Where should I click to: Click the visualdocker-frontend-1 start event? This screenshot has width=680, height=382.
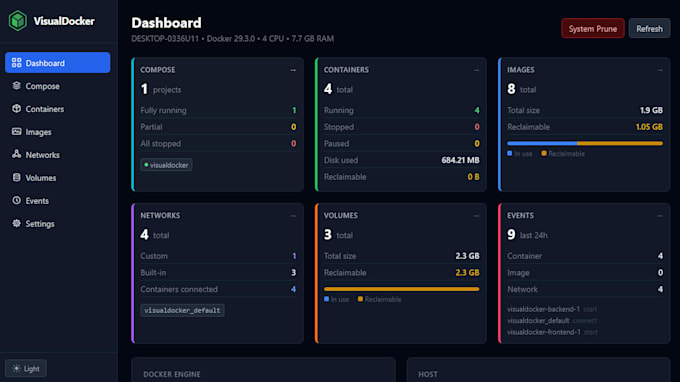552,332
